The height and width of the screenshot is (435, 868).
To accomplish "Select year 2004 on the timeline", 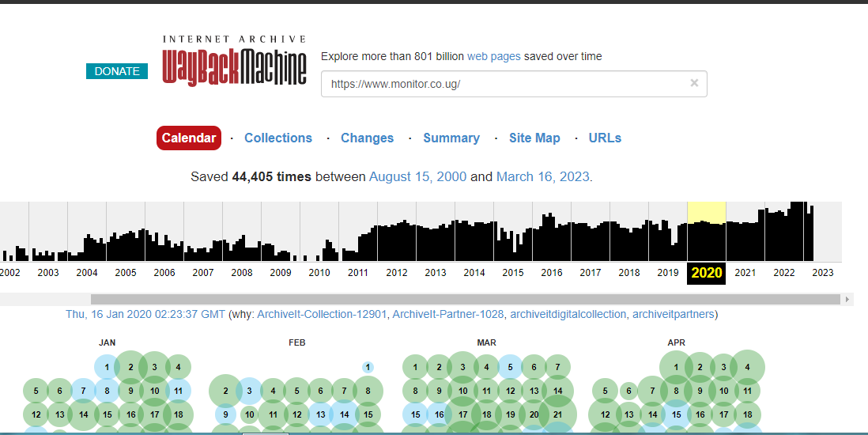I will click(x=87, y=273).
